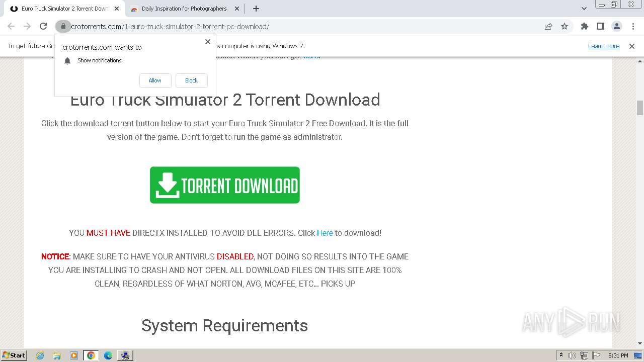Screen dimensions: 644x362
Task: Open the Windows Start button
Action: tap(14, 355)
